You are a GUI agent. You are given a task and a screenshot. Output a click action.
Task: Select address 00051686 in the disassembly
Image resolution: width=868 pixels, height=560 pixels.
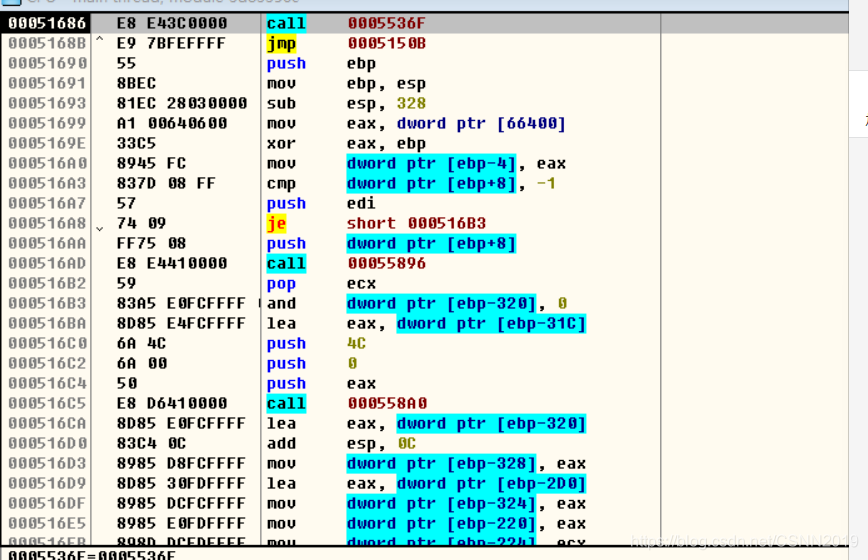47,23
